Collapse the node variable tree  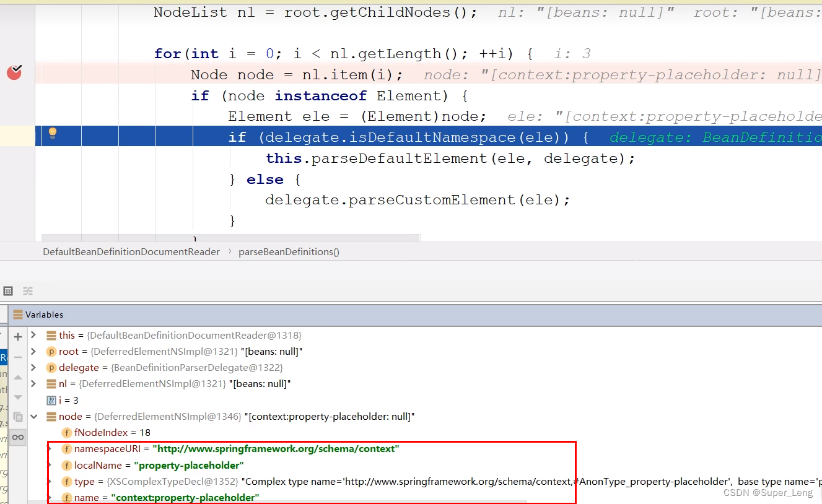click(x=33, y=416)
